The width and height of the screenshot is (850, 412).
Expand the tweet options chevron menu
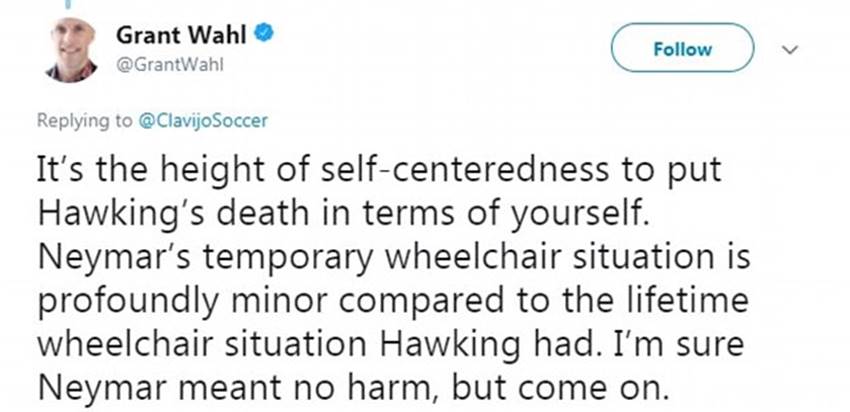click(x=786, y=47)
